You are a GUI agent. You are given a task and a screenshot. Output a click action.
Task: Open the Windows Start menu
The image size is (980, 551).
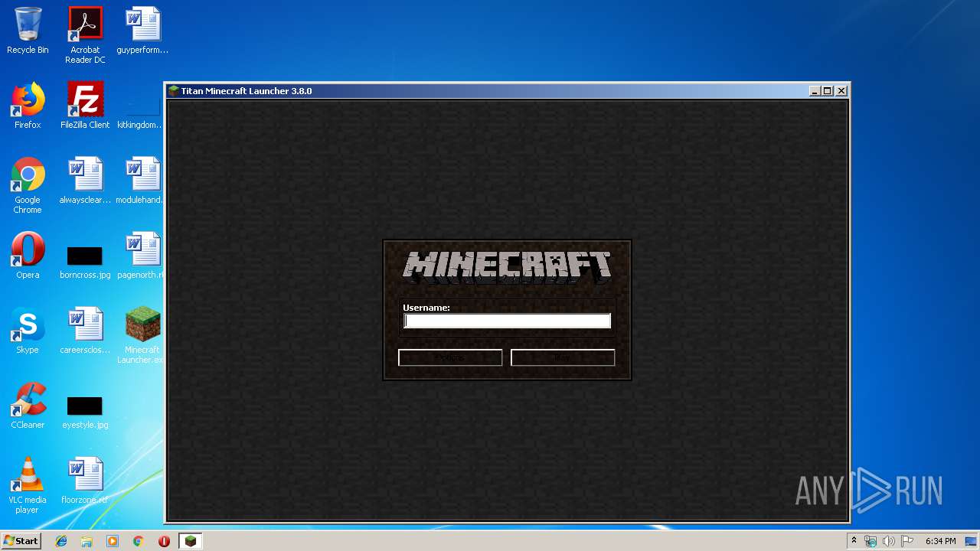coord(21,541)
